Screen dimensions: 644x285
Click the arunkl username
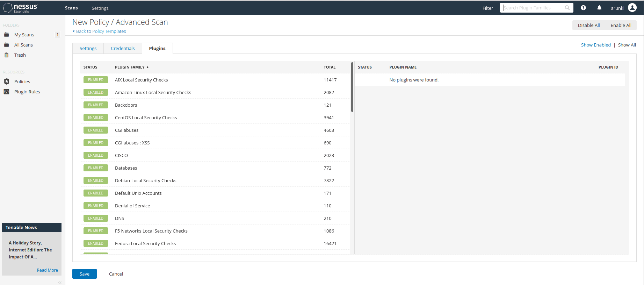(617, 8)
